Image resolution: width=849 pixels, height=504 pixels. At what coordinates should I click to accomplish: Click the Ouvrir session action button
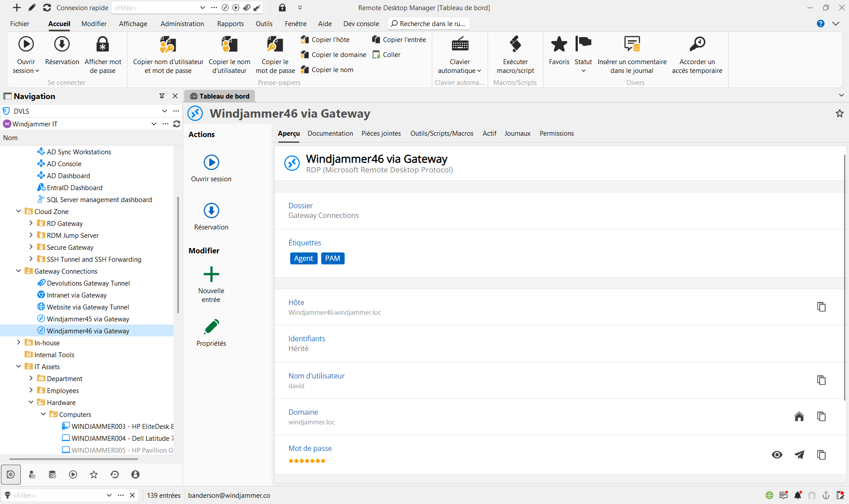211,163
